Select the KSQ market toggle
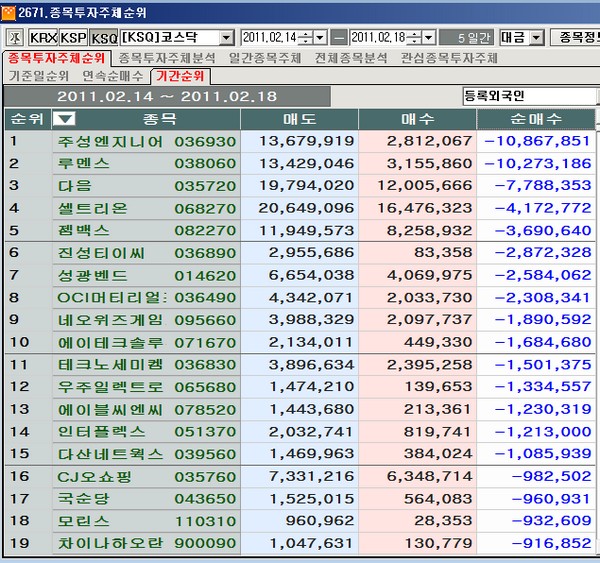This screenshot has width=600, height=563. click(104, 38)
